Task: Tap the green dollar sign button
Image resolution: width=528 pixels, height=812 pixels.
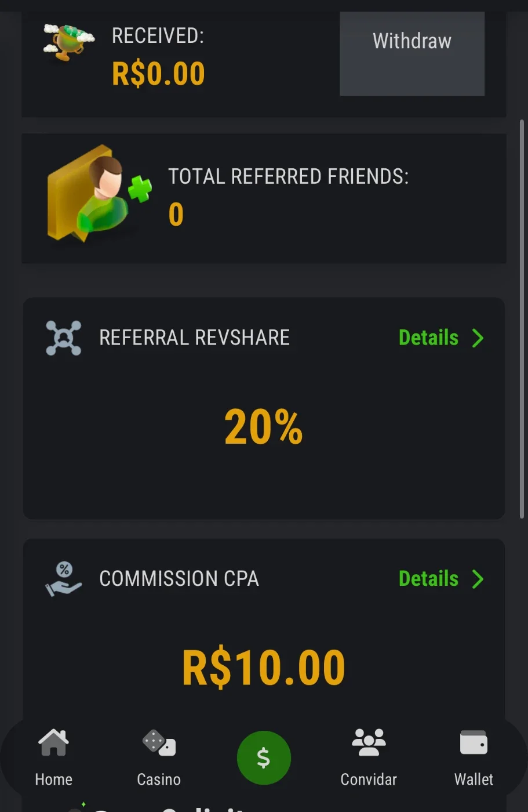Action: pyautogui.click(x=264, y=757)
